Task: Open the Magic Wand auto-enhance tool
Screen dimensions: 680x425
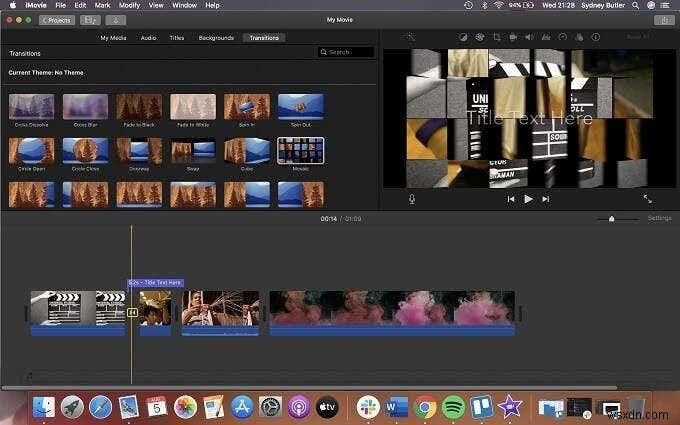Action: coord(410,37)
